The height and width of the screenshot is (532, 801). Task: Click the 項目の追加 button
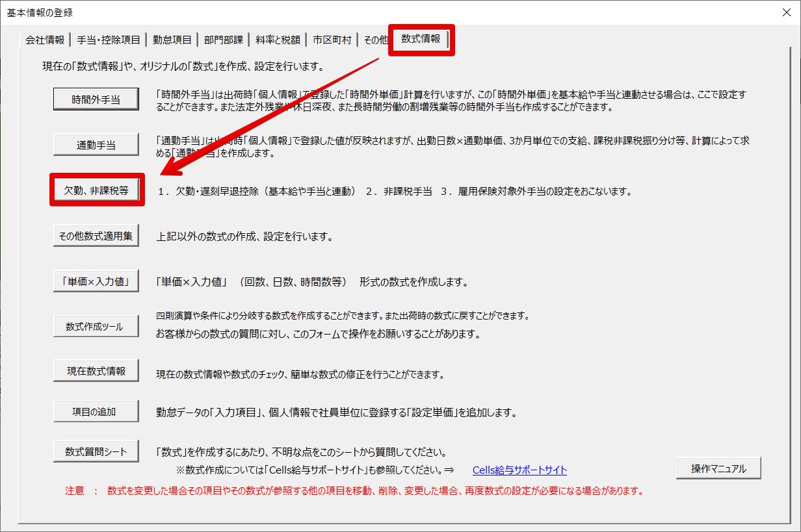tap(96, 411)
